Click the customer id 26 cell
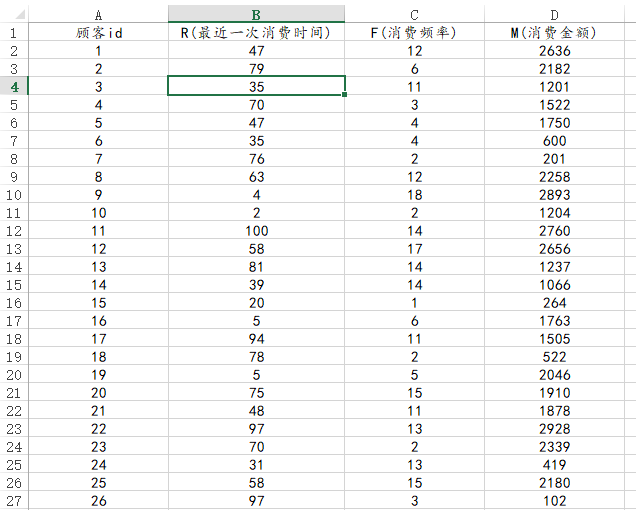The width and height of the screenshot is (636, 510). click(98, 500)
